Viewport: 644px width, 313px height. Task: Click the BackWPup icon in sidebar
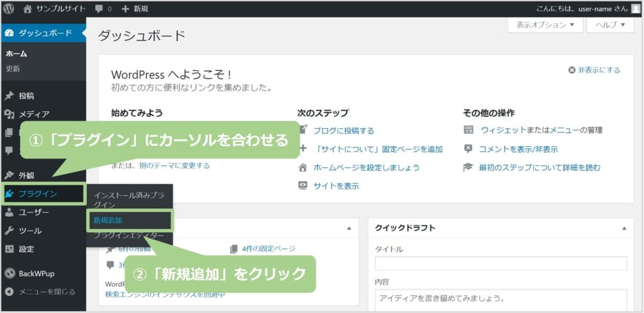[9, 273]
